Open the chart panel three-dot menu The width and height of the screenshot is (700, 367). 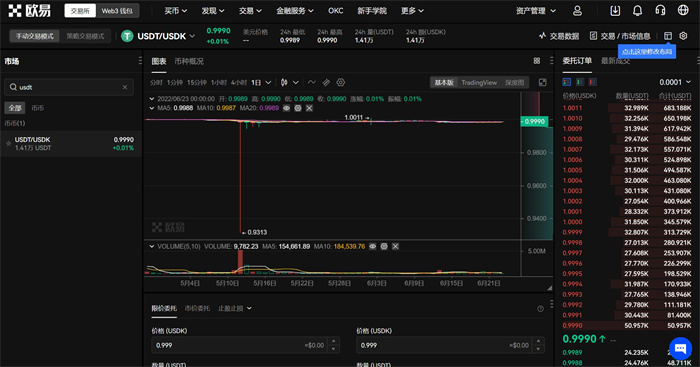(552, 61)
